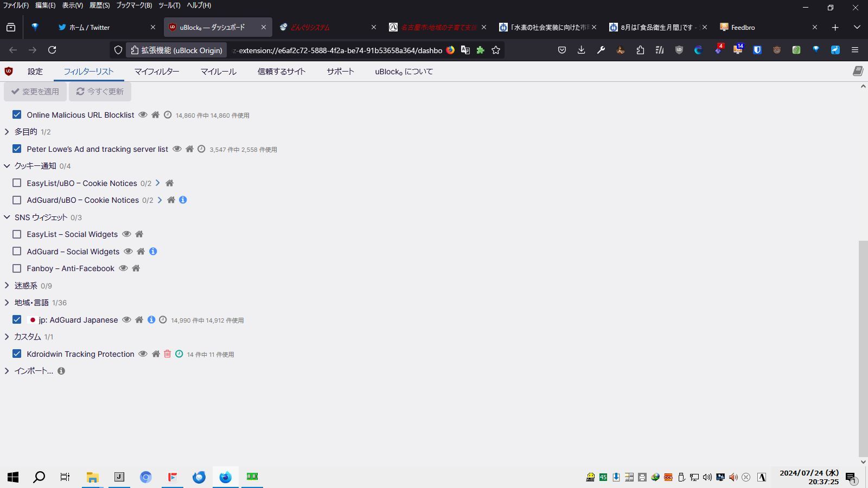Switch to 設定 tab
Viewport: 868px width, 488px height.
[x=35, y=72]
